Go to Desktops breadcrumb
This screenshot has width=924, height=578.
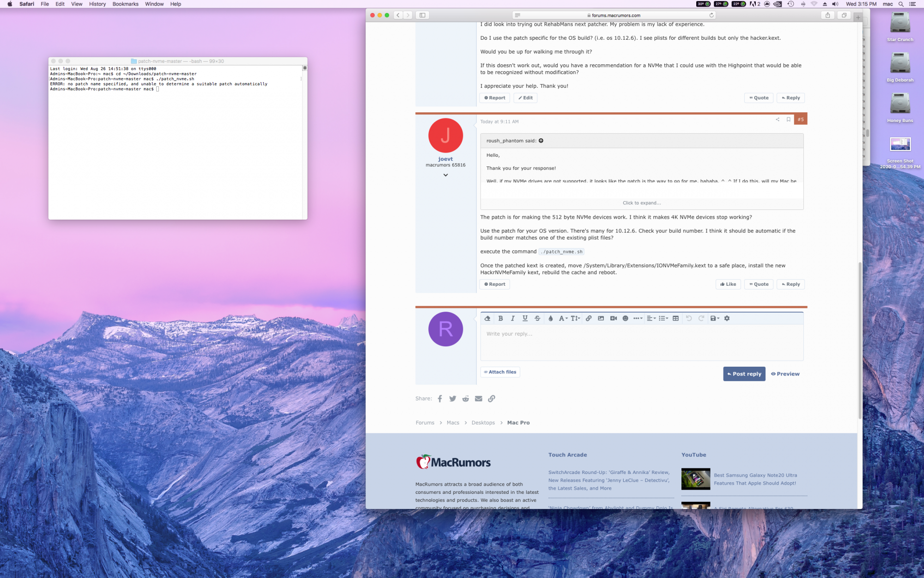[x=483, y=423]
